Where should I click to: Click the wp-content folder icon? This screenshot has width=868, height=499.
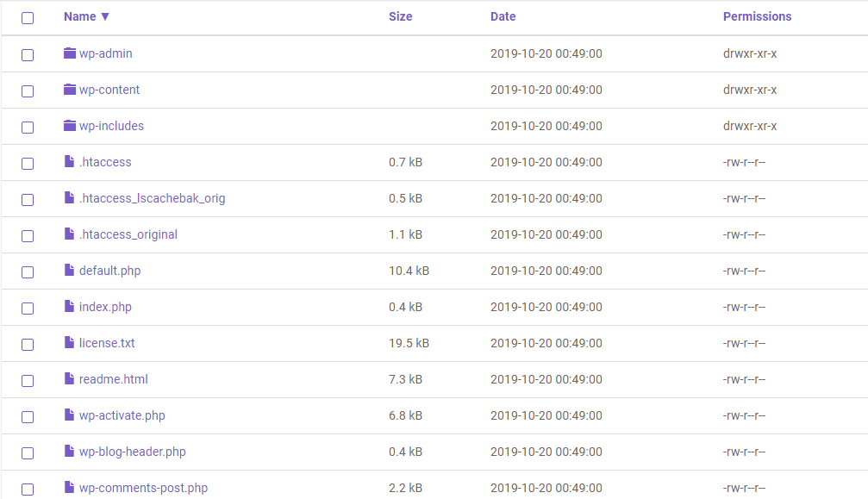70,89
